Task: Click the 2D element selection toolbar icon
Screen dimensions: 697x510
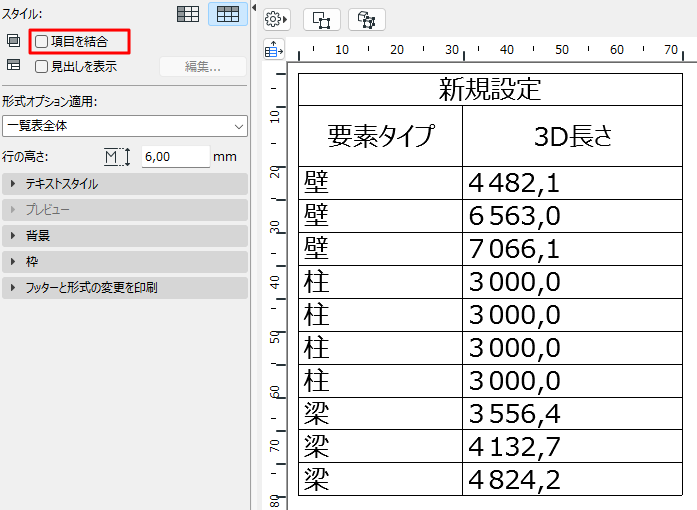Action: pos(322,20)
